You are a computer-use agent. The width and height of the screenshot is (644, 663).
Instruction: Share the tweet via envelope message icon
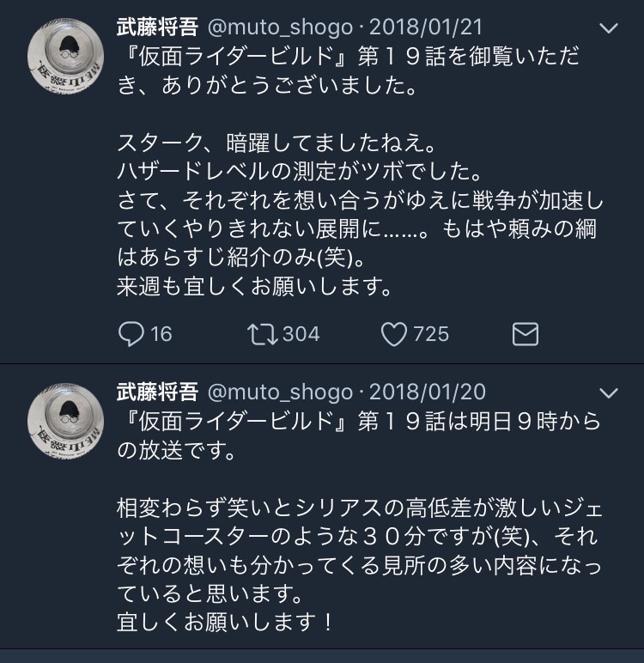click(525, 333)
